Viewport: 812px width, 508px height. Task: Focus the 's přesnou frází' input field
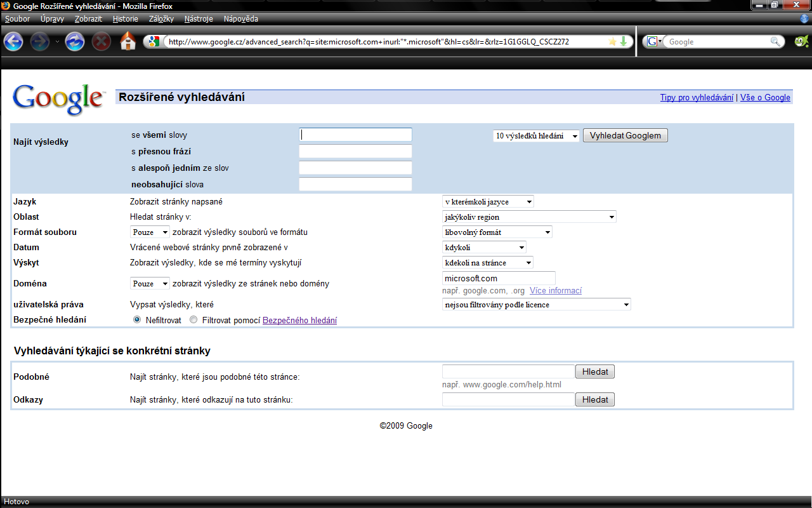(355, 151)
